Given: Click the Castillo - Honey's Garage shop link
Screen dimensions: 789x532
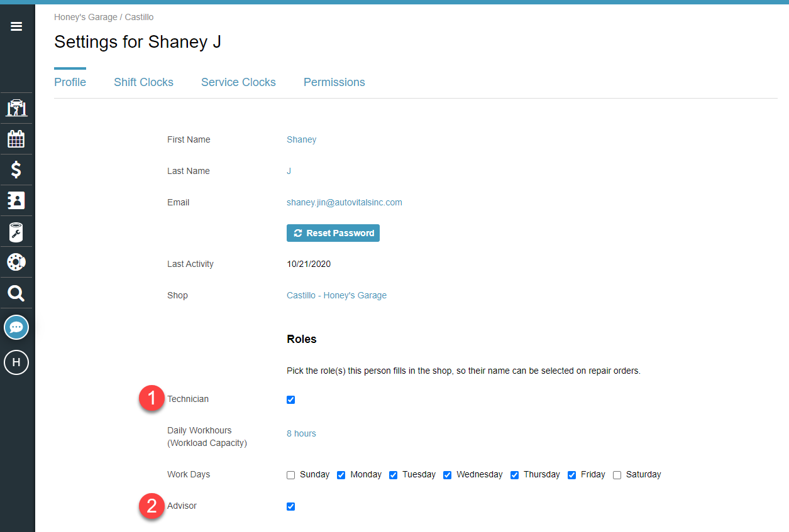Looking at the screenshot, I should tap(336, 295).
